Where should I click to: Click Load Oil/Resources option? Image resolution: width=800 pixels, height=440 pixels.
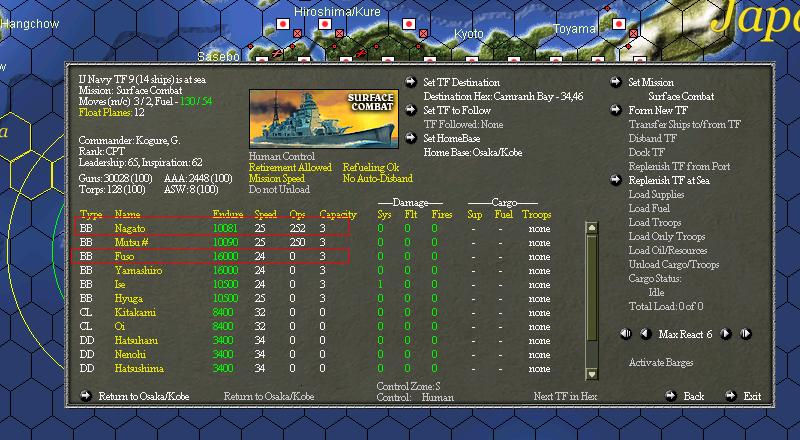(x=668, y=251)
